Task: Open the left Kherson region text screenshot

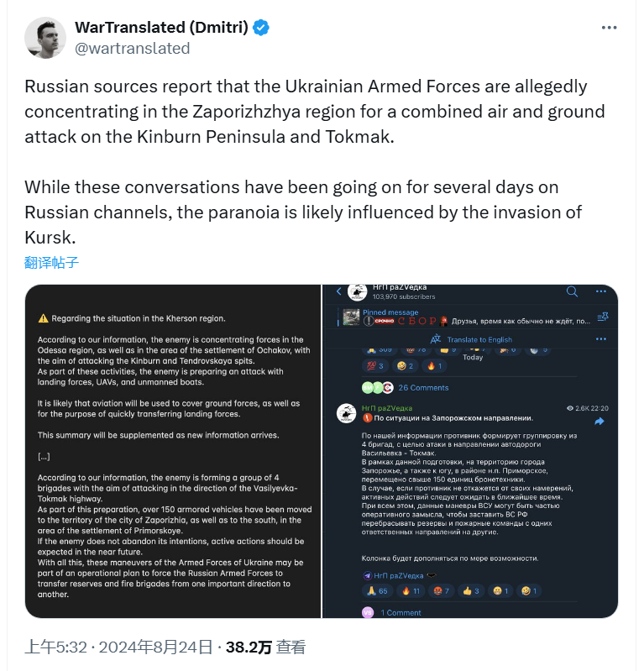Action: pyautogui.click(x=173, y=452)
